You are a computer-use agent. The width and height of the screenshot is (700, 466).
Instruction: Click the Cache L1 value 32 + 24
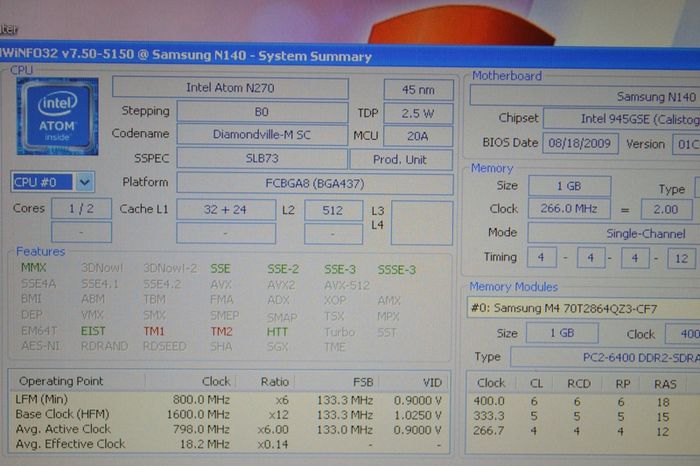(x=226, y=210)
